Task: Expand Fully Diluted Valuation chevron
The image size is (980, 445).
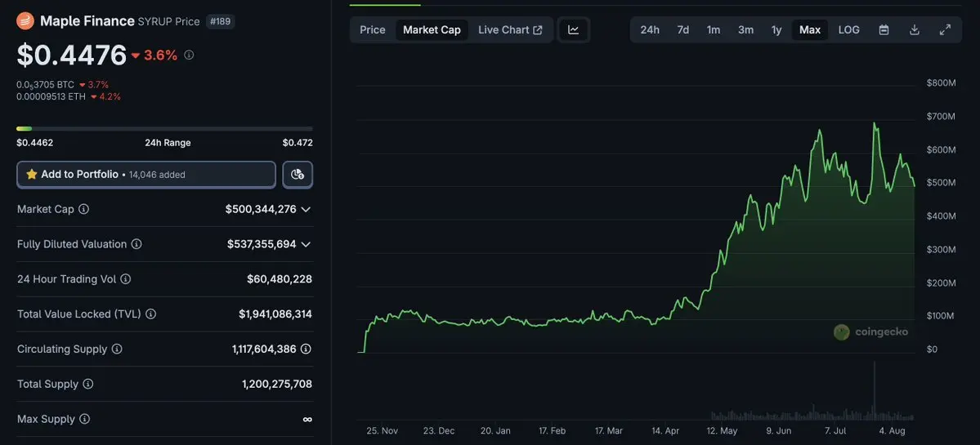Action: (x=306, y=244)
